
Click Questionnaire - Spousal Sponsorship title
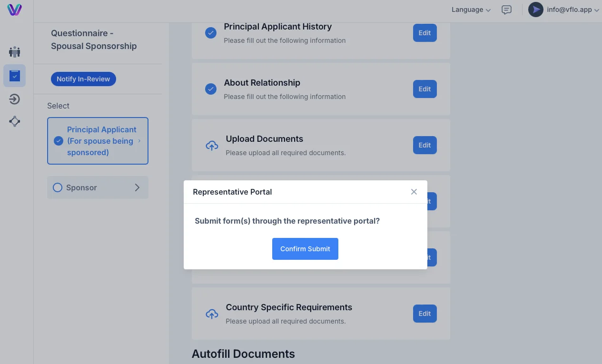94,39
